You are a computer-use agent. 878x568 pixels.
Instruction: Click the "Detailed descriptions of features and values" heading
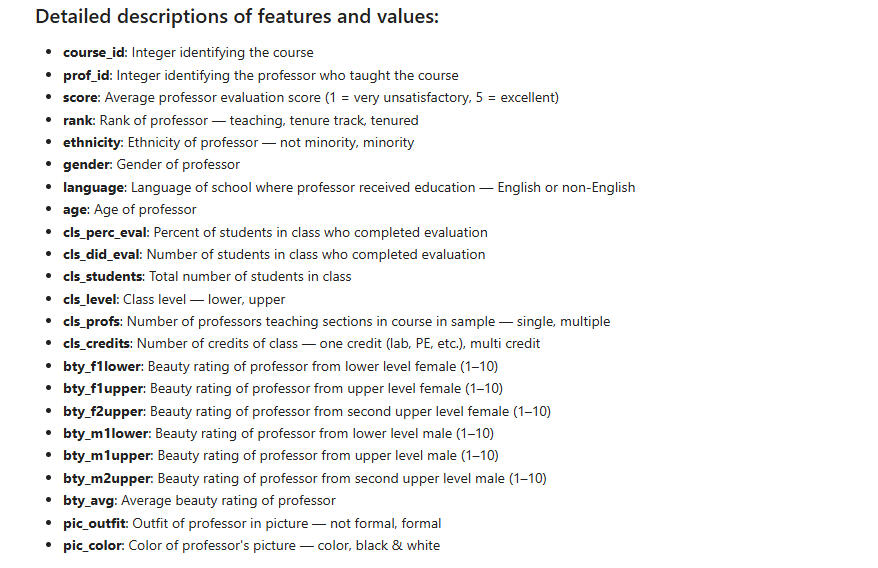[x=237, y=18]
